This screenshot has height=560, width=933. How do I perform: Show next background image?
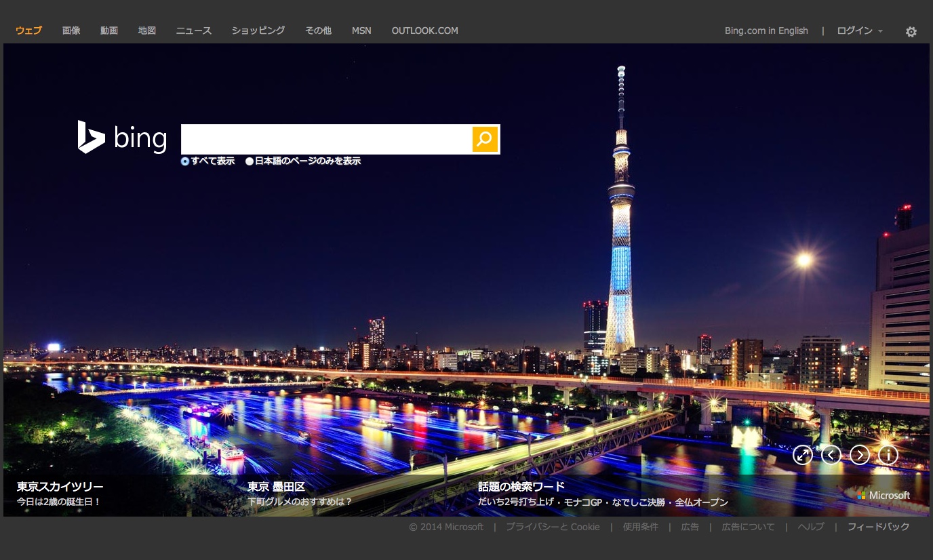tap(860, 455)
